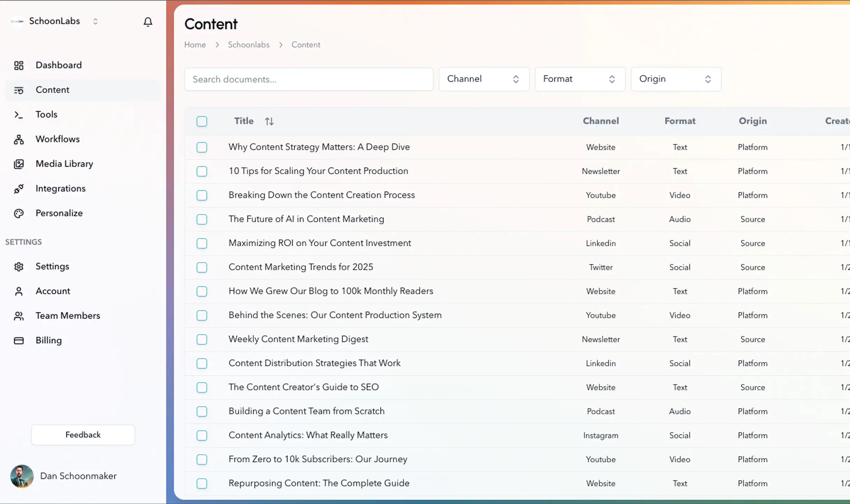Click the Feedback button
This screenshot has width=850, height=504.
click(x=83, y=435)
